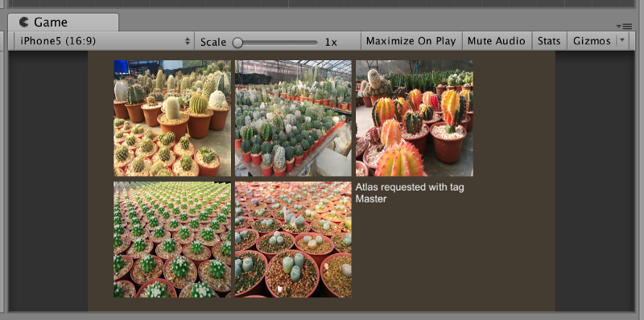This screenshot has width=644, height=320.
Task: Select the mixed potted cacti photo
Action: pyautogui.click(x=172, y=118)
